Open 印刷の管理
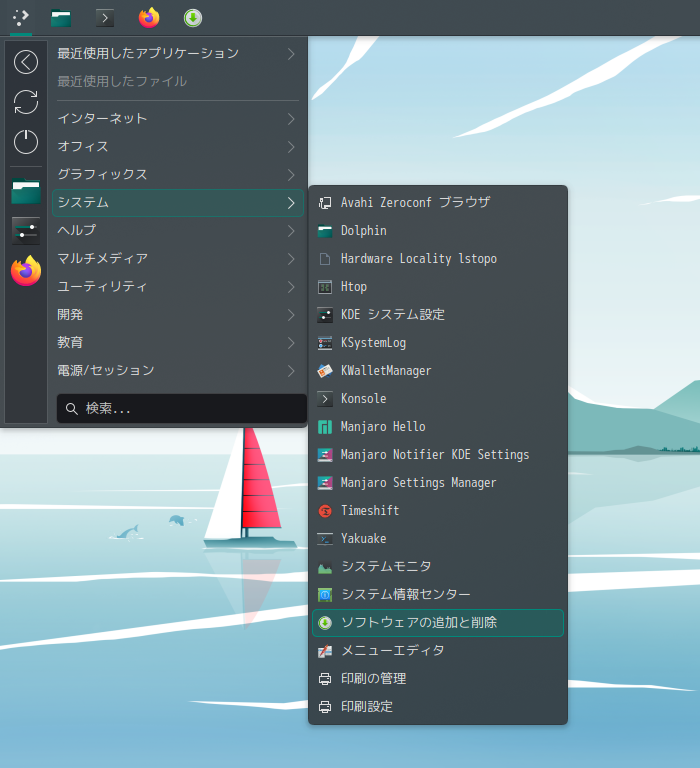This screenshot has width=700, height=768. click(x=438, y=679)
